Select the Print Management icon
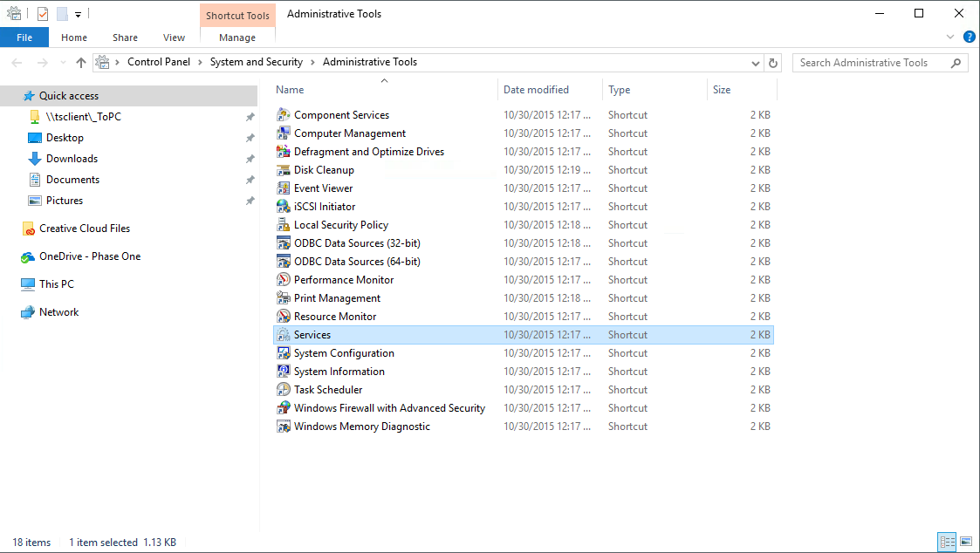980x553 pixels. pos(283,298)
